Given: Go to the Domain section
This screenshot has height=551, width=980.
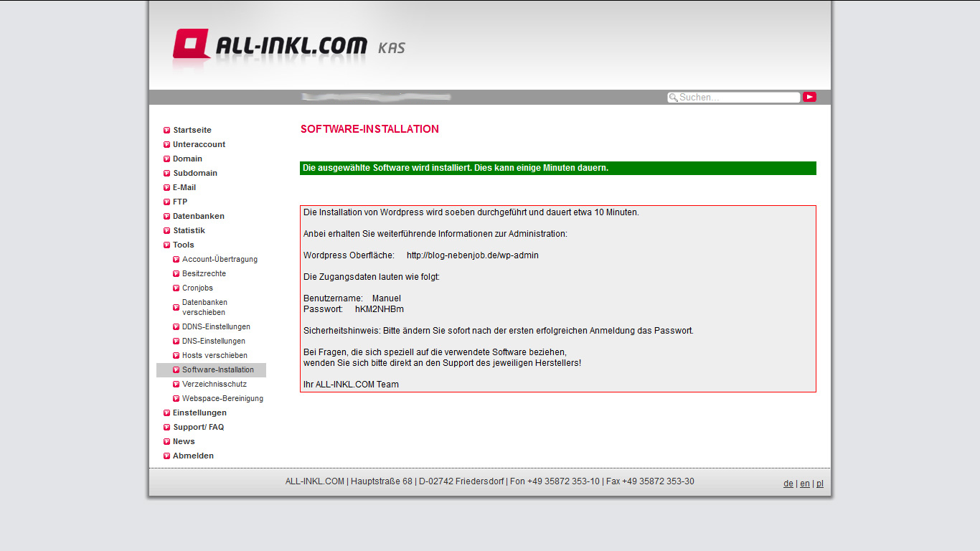Looking at the screenshot, I should point(187,159).
